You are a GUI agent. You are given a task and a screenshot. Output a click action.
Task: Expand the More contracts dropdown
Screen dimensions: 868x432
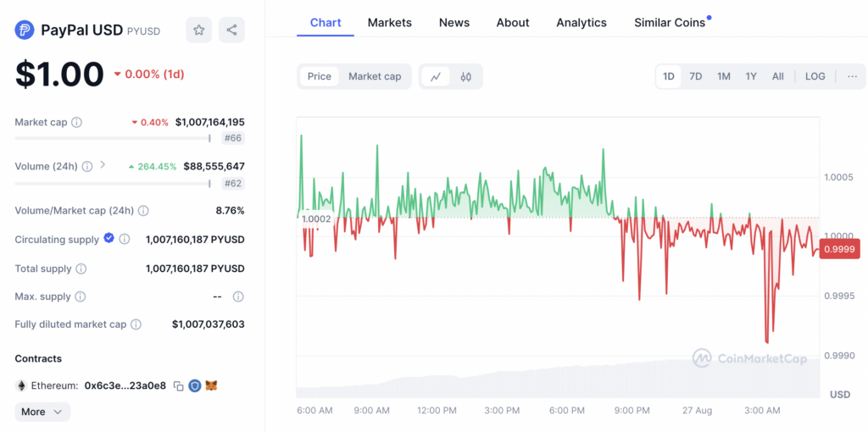42,412
